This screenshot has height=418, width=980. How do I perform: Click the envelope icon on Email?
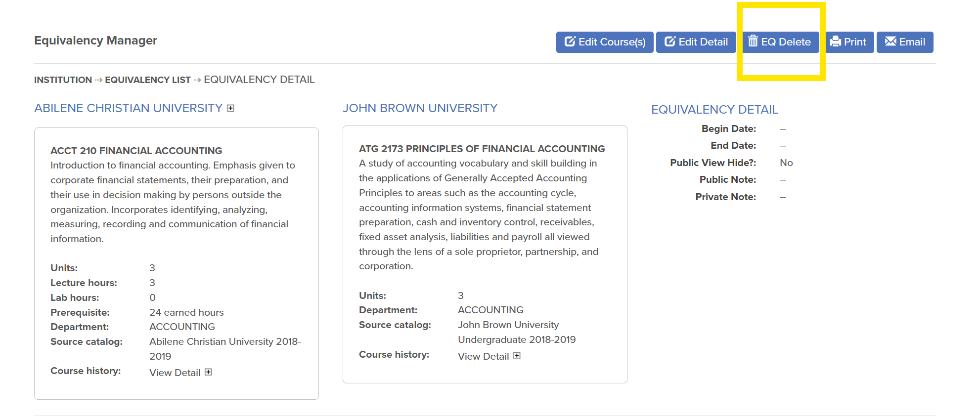click(x=891, y=42)
